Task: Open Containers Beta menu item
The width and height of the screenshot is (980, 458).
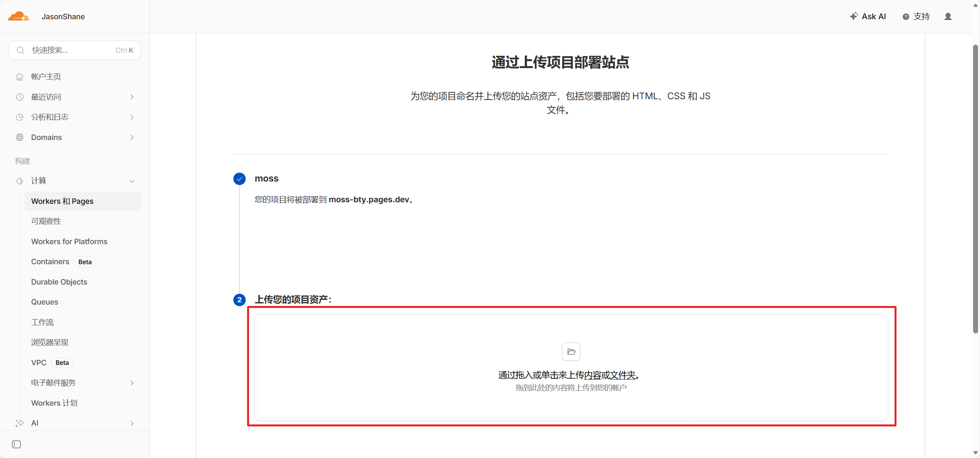Action: pyautogui.click(x=50, y=261)
